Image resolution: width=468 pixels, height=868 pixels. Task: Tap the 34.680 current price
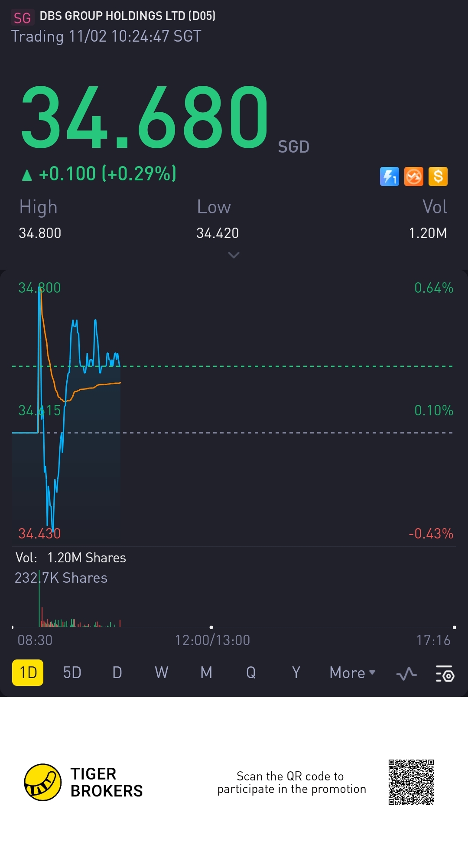click(145, 117)
